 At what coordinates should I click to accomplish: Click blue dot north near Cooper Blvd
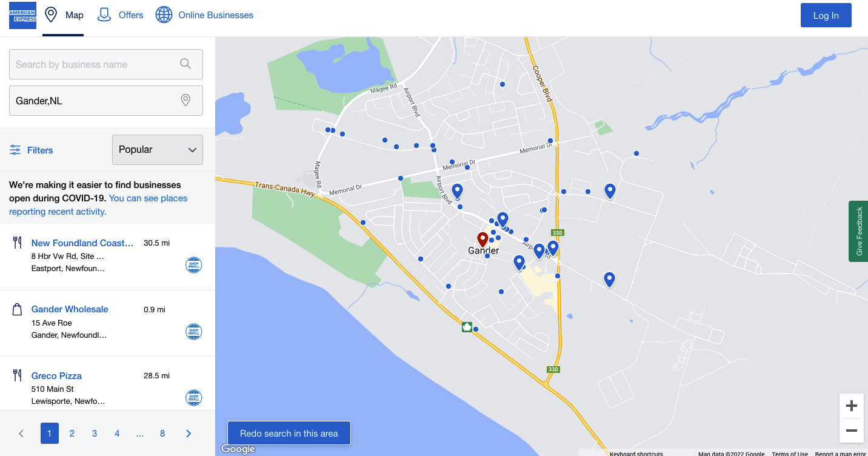tap(502, 84)
